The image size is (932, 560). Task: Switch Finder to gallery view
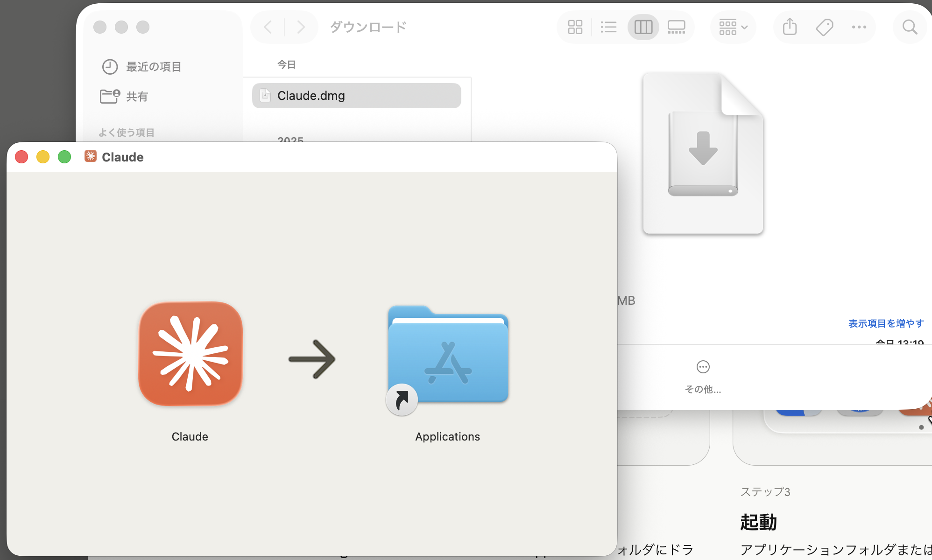(x=677, y=27)
